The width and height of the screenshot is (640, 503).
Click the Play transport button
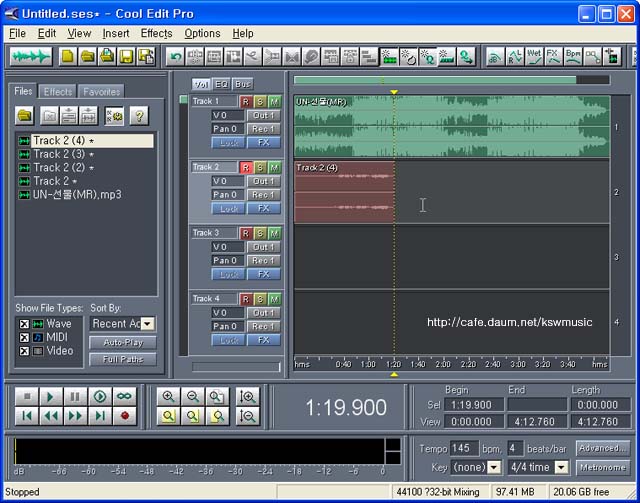click(51, 396)
